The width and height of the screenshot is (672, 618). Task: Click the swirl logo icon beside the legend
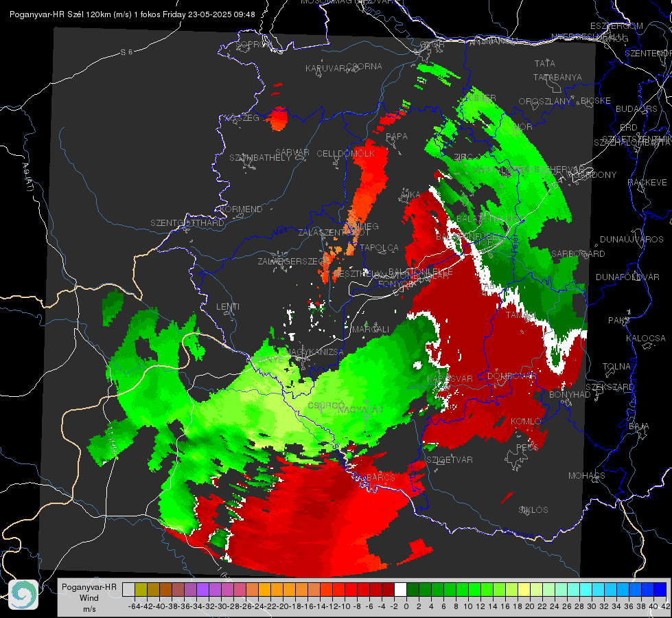(x=23, y=595)
